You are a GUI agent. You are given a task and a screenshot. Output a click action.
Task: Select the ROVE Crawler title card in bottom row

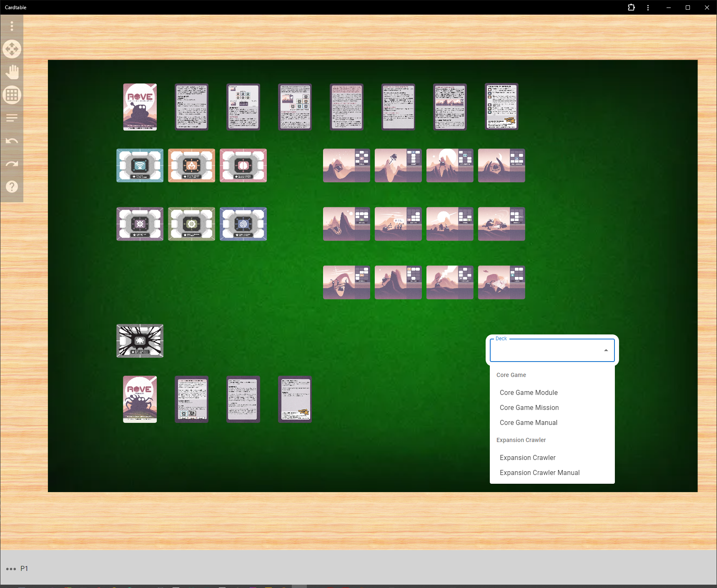[x=140, y=400]
